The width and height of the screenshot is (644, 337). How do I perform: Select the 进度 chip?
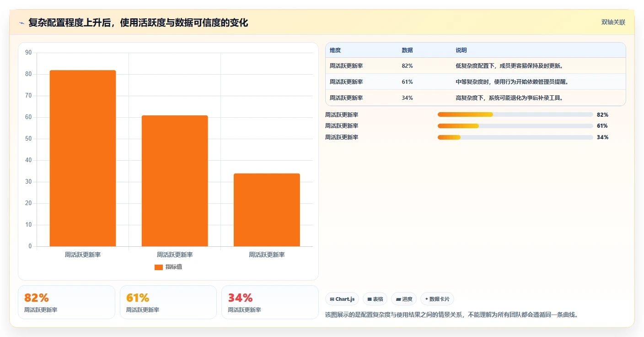404,299
